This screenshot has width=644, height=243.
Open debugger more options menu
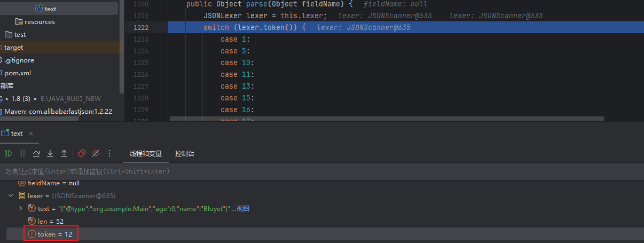click(x=109, y=153)
